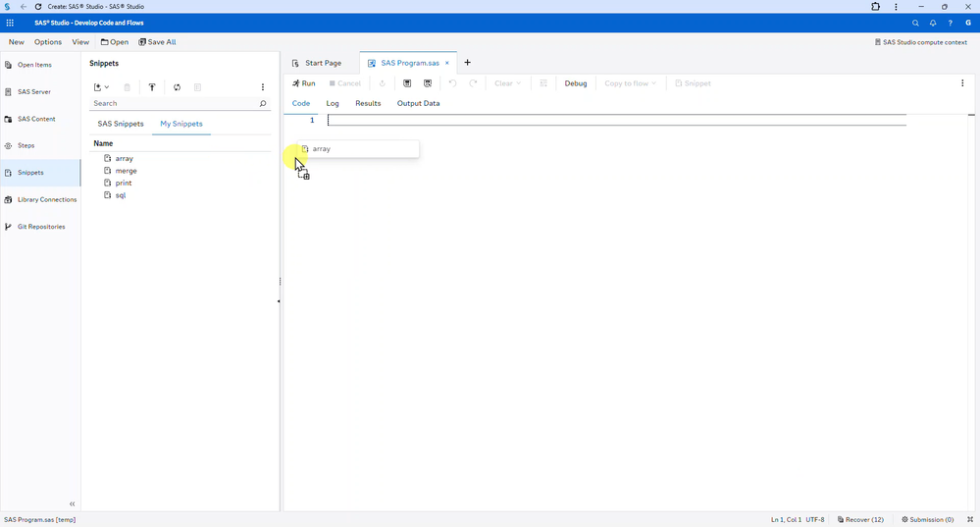980x527 pixels.
Task: Switch to the Code subtab
Action: tap(301, 103)
